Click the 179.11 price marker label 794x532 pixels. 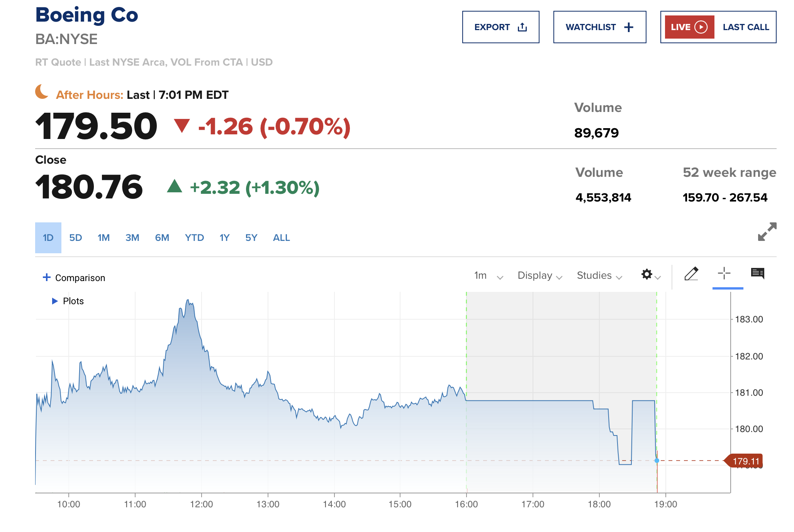[x=745, y=461]
